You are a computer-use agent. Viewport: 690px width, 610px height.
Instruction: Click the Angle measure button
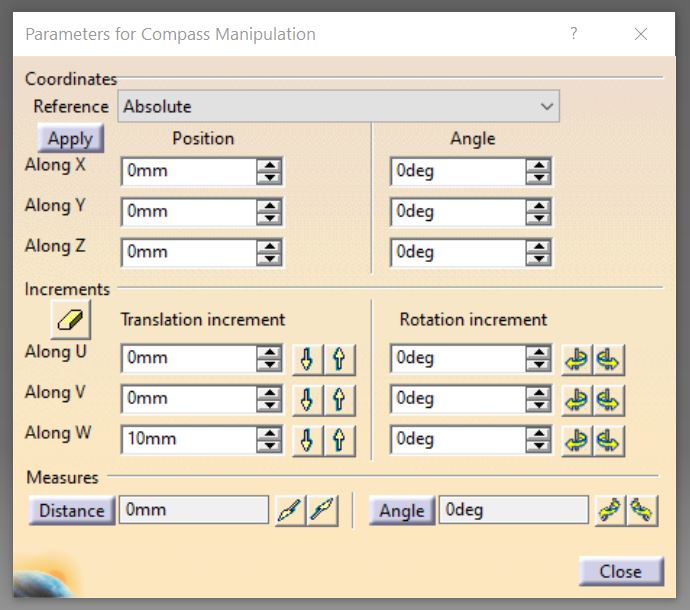point(402,511)
